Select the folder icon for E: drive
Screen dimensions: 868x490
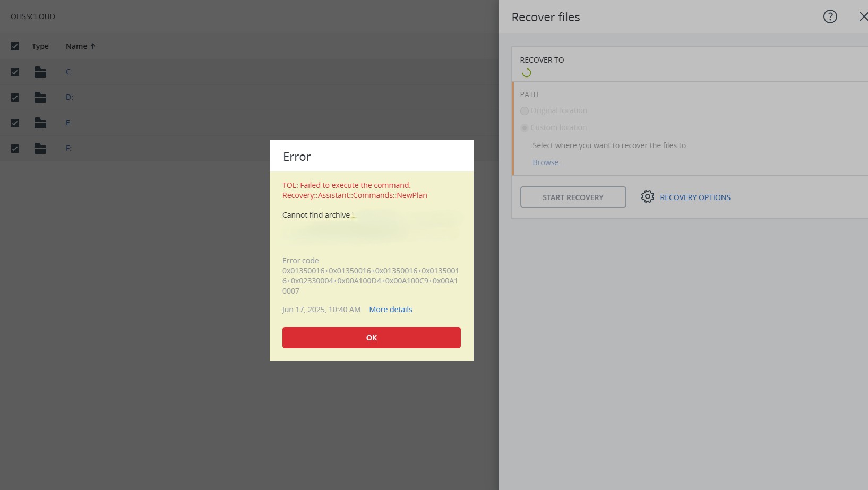(x=40, y=123)
